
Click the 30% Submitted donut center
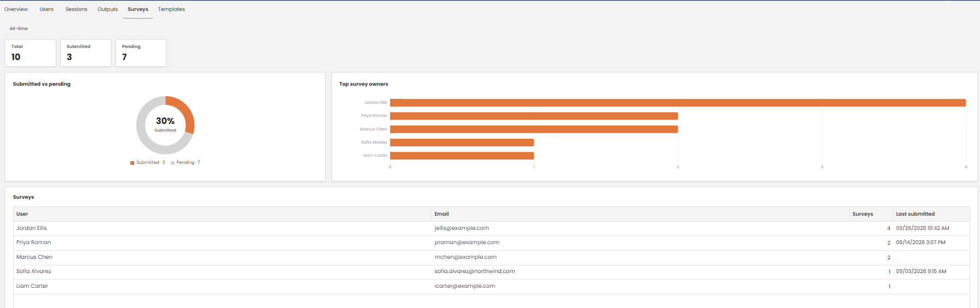pyautogui.click(x=165, y=124)
